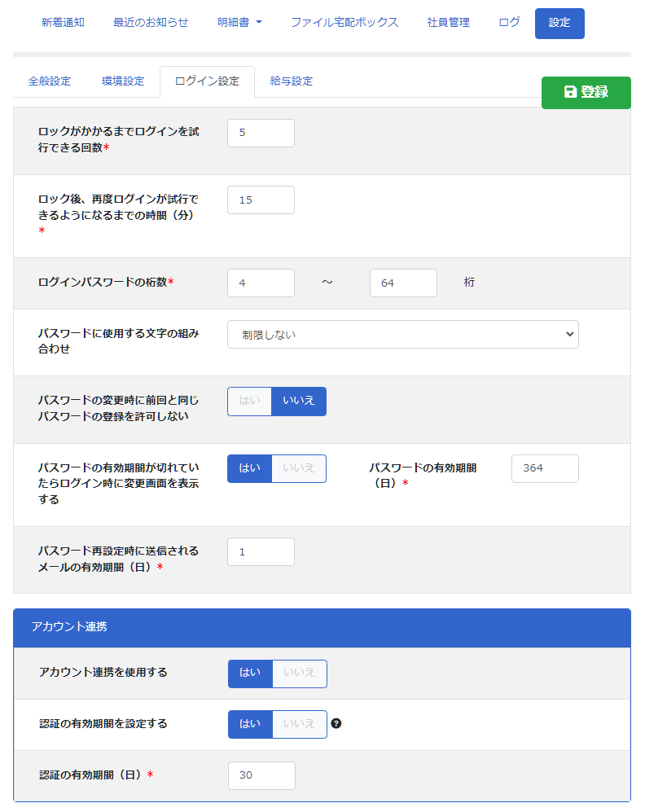Go to 新着通知 in navigation
Screen dimensions: 645x812
pyautogui.click(x=63, y=23)
